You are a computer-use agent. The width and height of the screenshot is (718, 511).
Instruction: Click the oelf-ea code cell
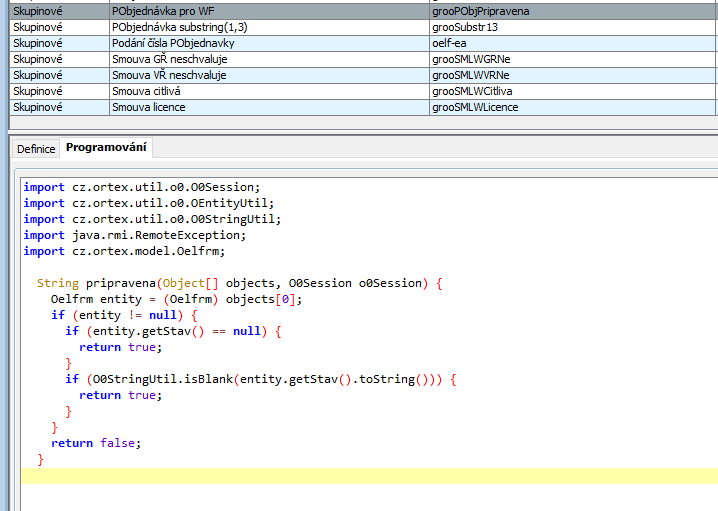click(x=448, y=43)
